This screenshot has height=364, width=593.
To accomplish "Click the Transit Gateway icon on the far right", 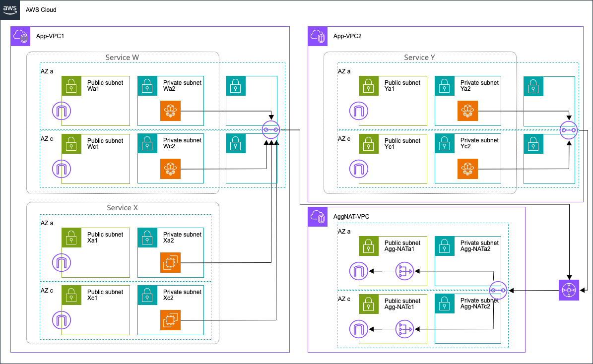I will click(569, 290).
